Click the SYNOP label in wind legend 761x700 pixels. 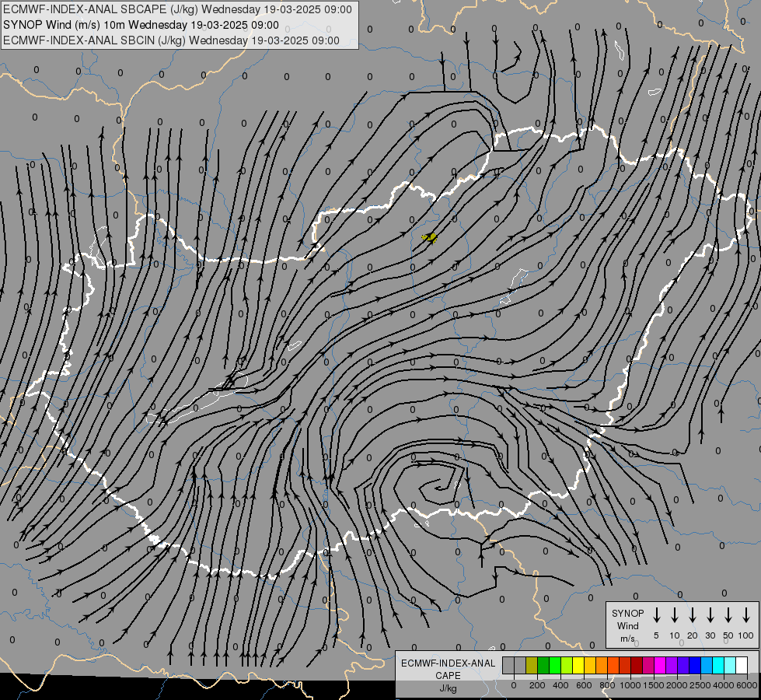coord(627,613)
